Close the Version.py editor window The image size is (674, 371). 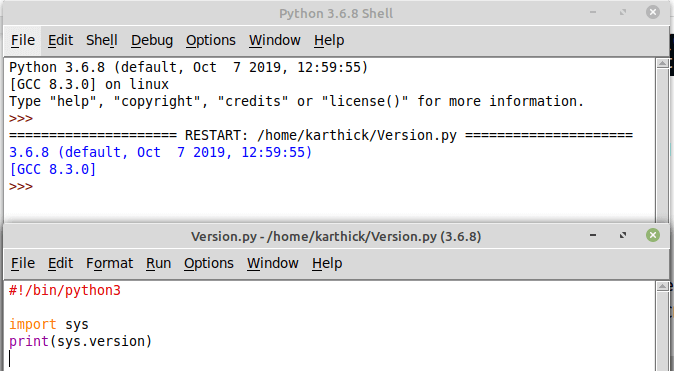653,235
